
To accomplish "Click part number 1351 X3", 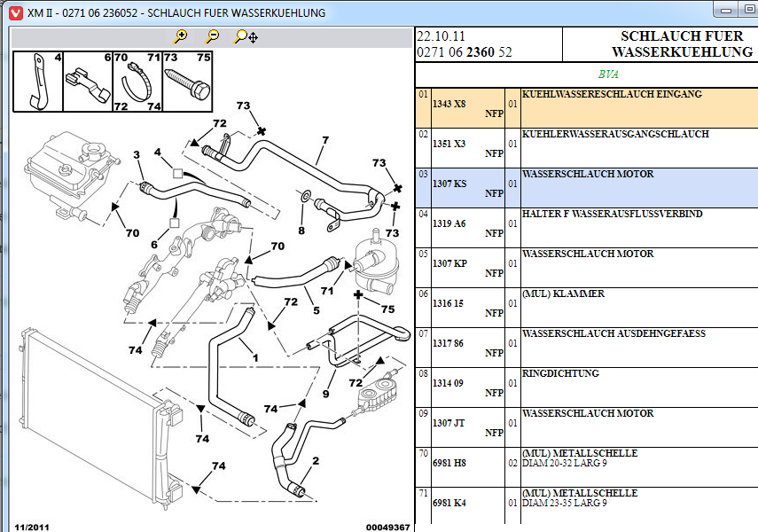I will [x=449, y=144].
